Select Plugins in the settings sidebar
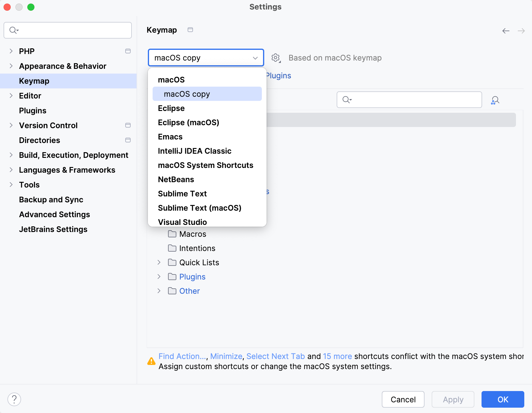Viewport: 532px width, 413px height. pos(33,110)
